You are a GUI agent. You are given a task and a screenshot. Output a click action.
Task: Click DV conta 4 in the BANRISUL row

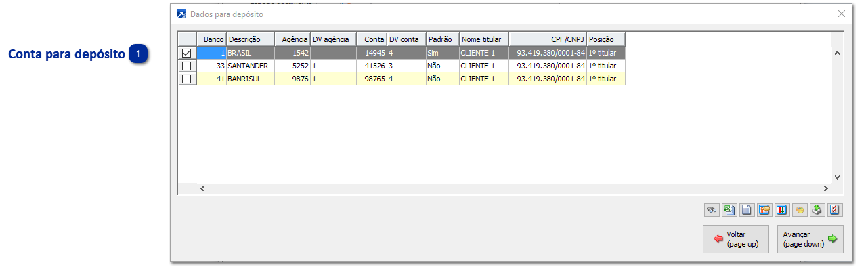click(x=406, y=79)
